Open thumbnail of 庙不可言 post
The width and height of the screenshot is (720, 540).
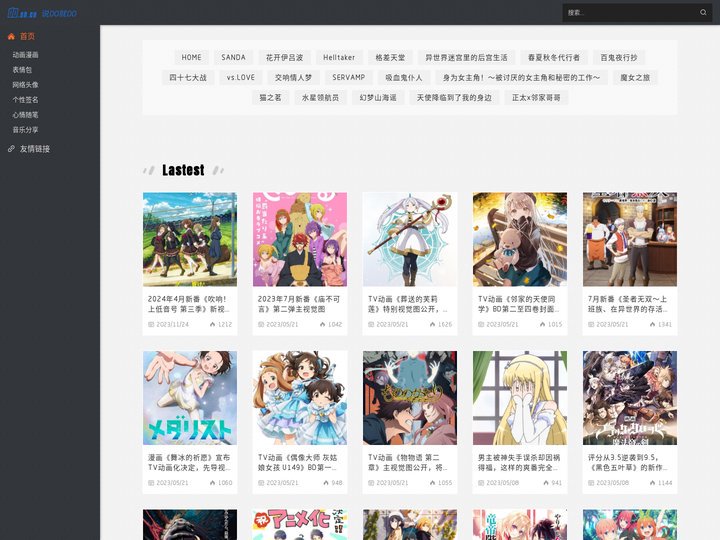300,239
